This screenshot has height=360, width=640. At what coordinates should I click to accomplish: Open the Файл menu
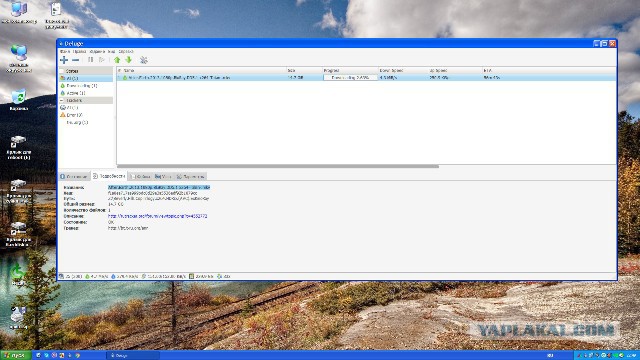[x=65, y=51]
